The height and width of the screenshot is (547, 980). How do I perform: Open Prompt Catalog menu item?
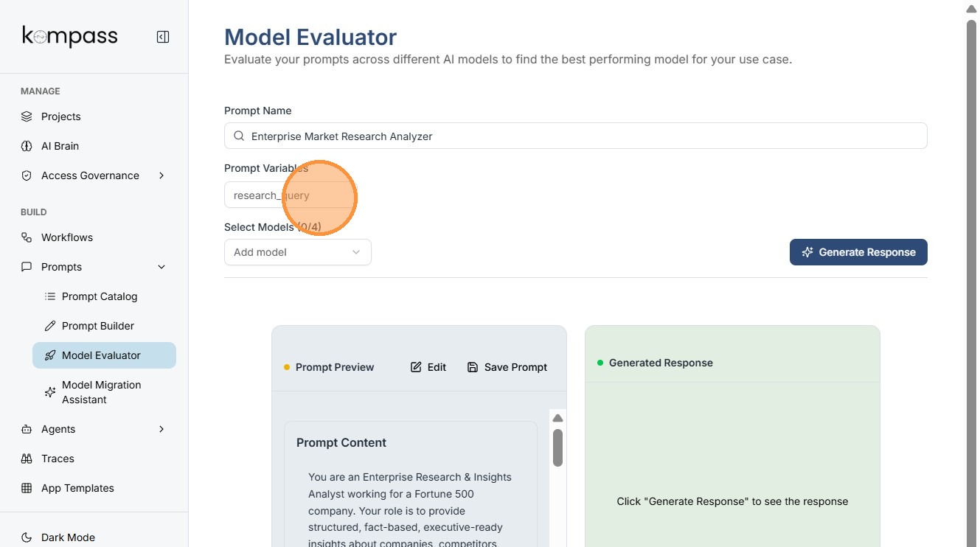(100, 296)
